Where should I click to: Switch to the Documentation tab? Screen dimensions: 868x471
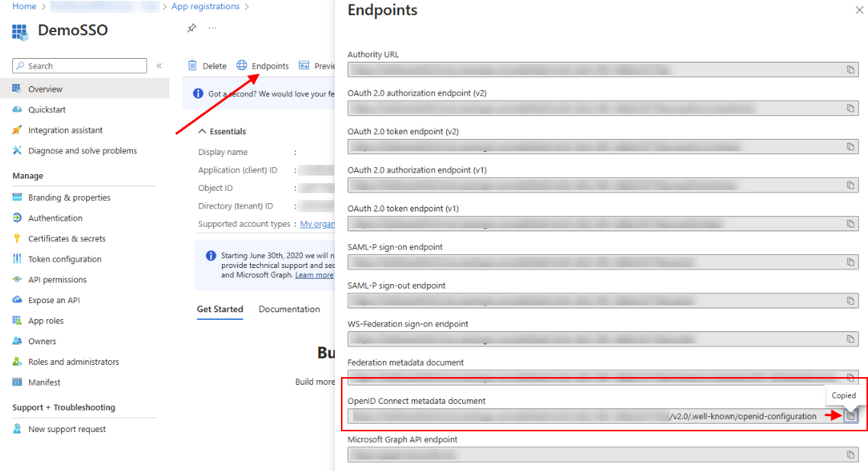pos(289,309)
